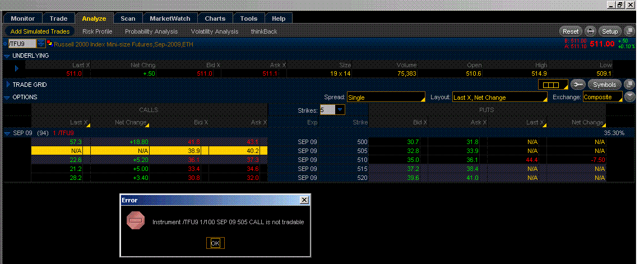Expand the underlying quote row arrow
Screen dimensions: 644x264
tap(17, 68)
